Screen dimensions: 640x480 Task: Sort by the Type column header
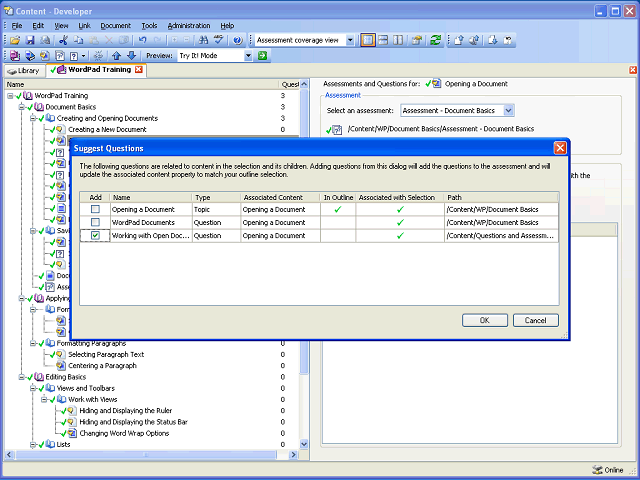click(x=216, y=197)
